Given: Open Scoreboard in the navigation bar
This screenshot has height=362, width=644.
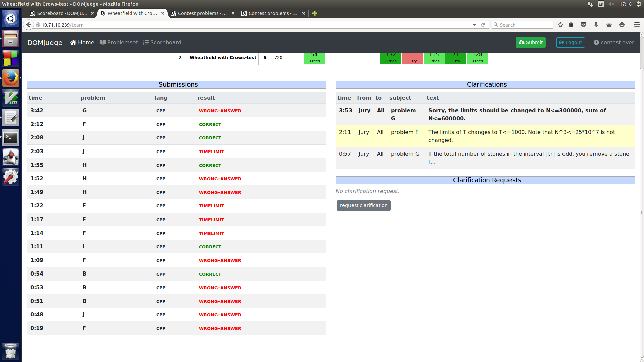Looking at the screenshot, I should (162, 42).
